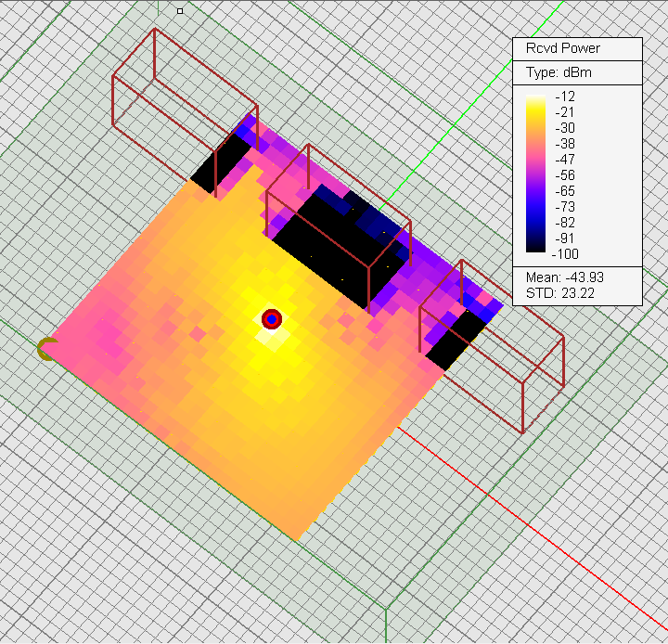Click the Mean: -43.93 statistic
668x644 pixels.
tap(566, 277)
